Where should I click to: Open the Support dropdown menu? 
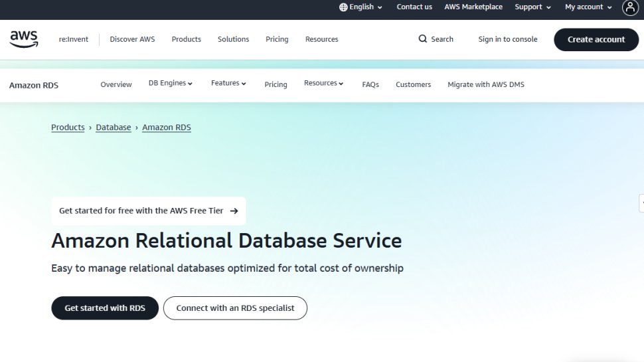point(532,7)
